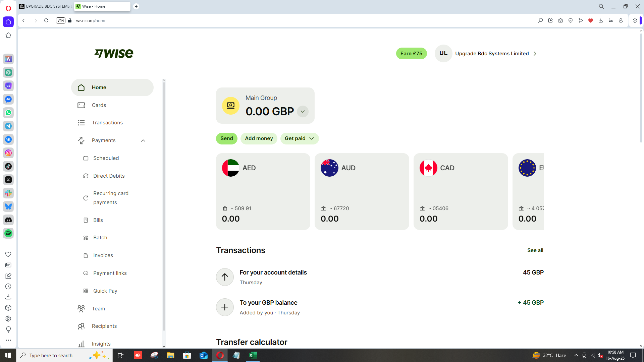This screenshot has width=644, height=362.
Task: Open the Wise logo home link
Action: [114, 53]
